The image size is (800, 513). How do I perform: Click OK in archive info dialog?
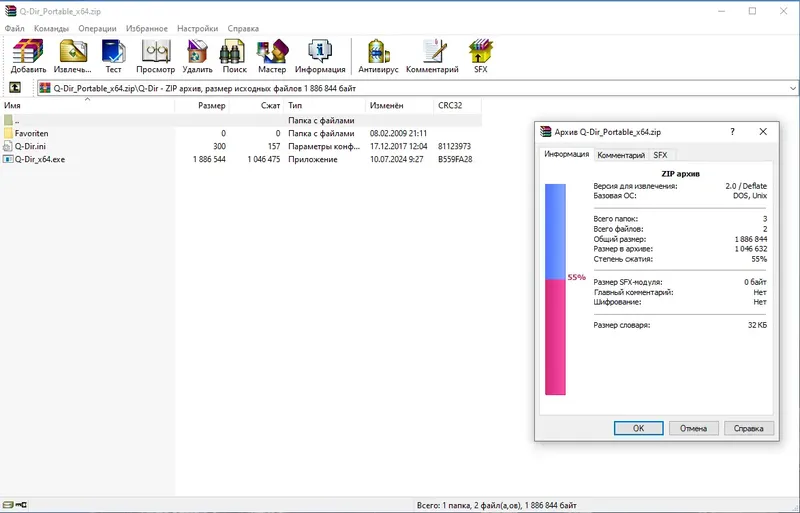pyautogui.click(x=638, y=428)
